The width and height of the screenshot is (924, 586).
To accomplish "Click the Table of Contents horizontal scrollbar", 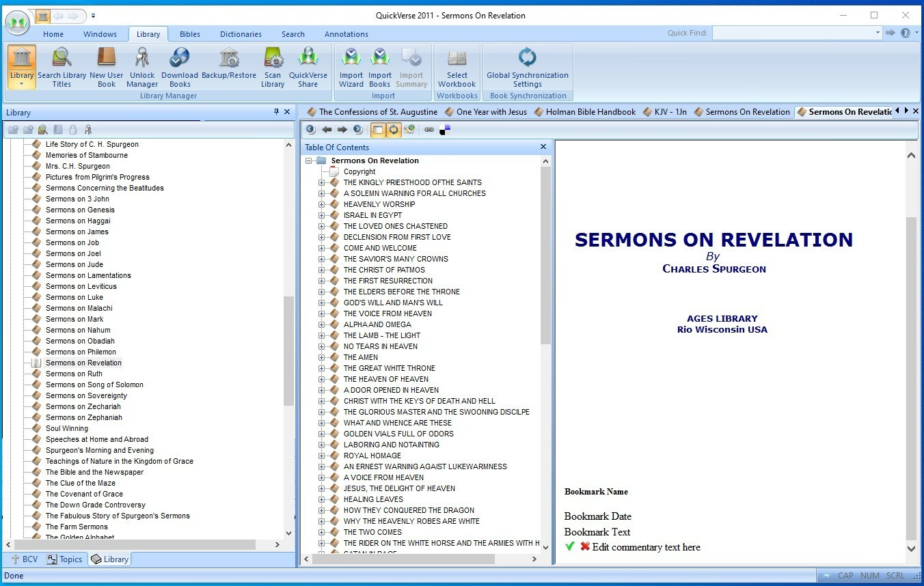I will point(403,559).
